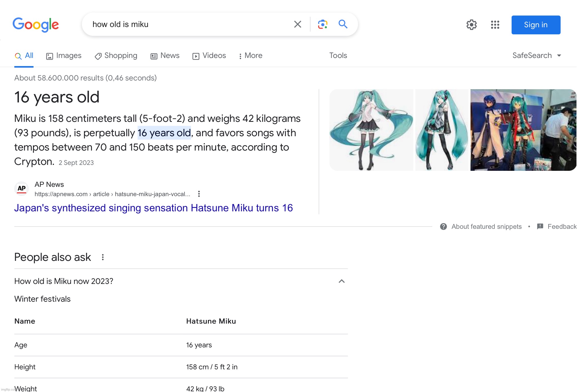This screenshot has width=577, height=392.
Task: Open the More search categories menu
Action: coord(250,56)
